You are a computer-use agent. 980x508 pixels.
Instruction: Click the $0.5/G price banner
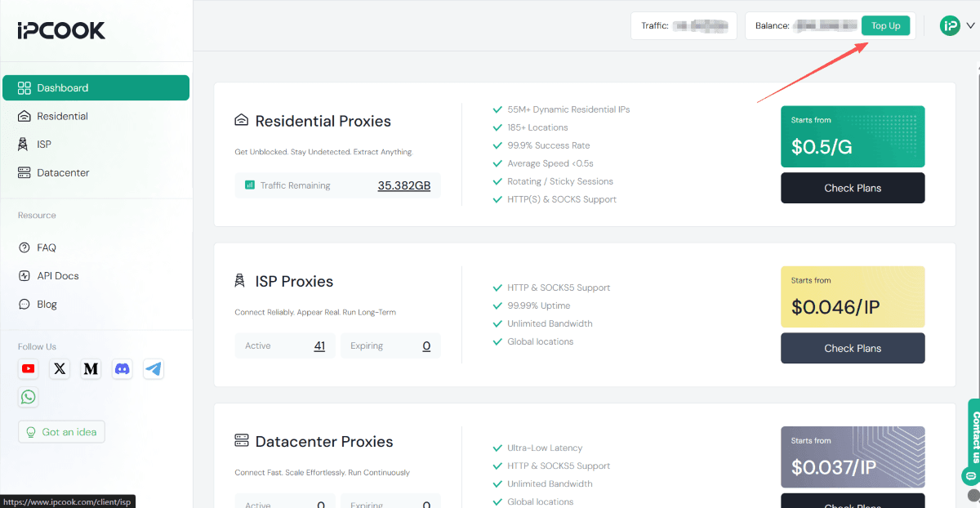point(853,137)
